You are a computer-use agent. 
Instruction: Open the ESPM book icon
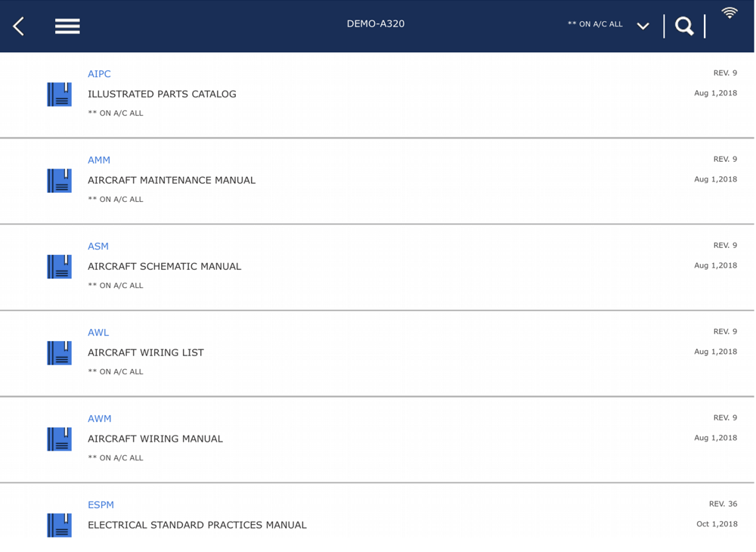59,525
